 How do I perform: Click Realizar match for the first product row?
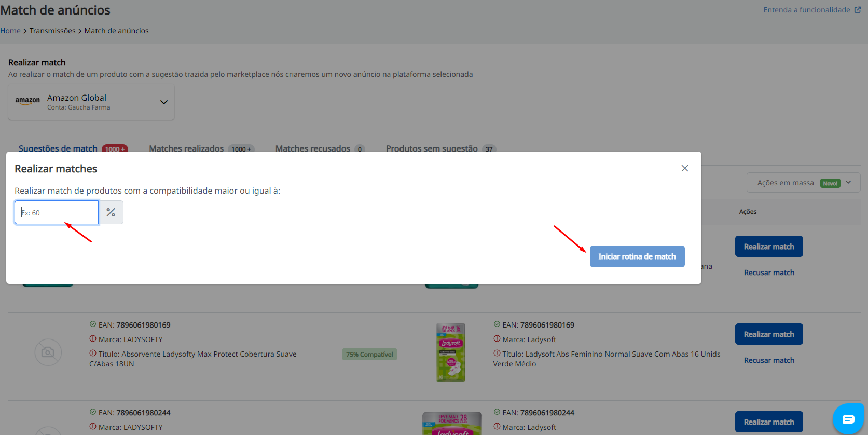point(769,247)
